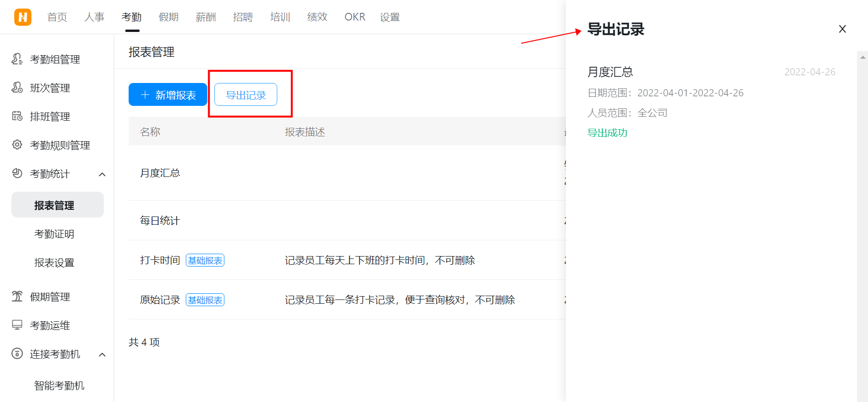Screen dimensions: 868x402
Task: Click the 新增报表 button
Action: pyautogui.click(x=168, y=94)
